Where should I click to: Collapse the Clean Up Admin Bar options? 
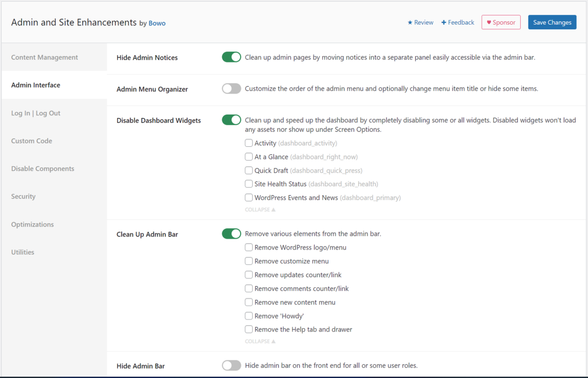coord(260,341)
